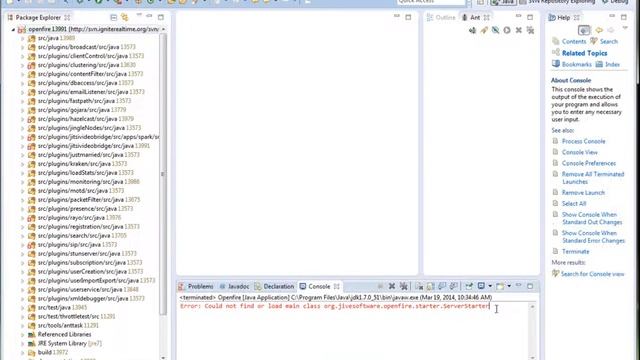This screenshot has width=640, height=360.
Task: Toggle Link with Editor in Package Explorer
Action: pos(124,18)
